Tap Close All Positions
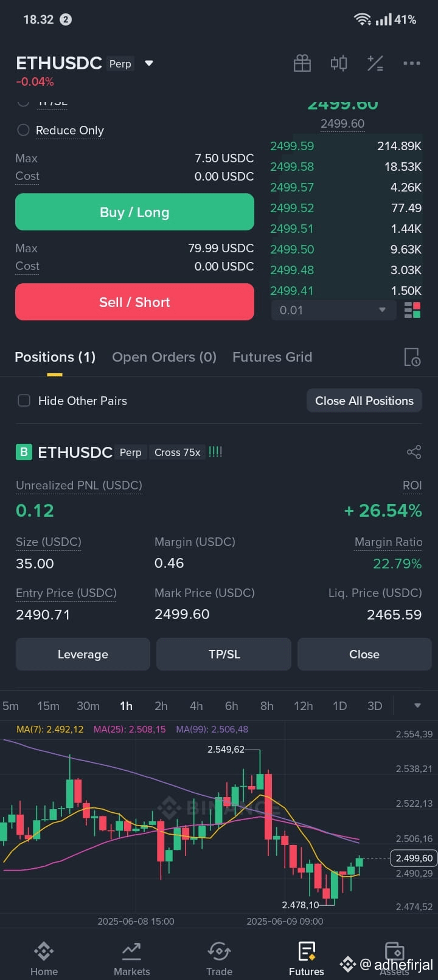 pos(364,401)
